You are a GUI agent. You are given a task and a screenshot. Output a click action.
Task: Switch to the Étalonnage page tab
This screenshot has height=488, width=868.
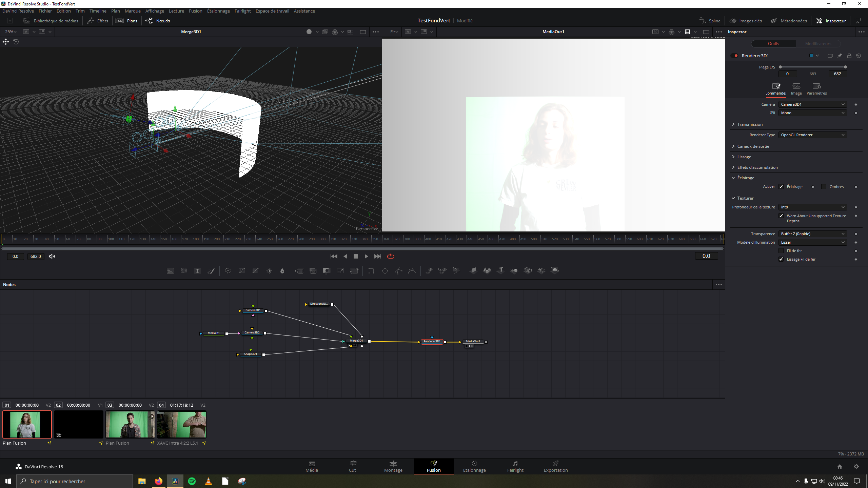click(x=474, y=466)
